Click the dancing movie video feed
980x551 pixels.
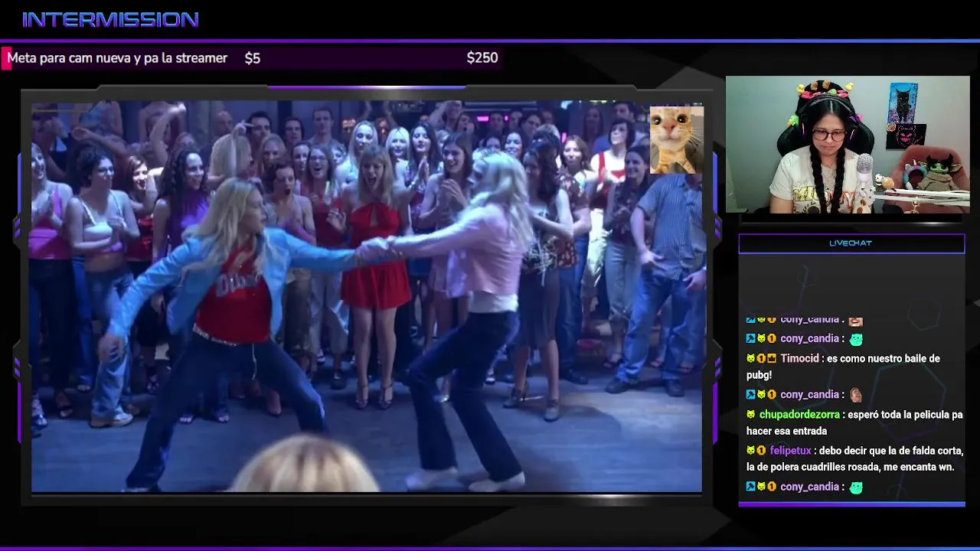367,295
